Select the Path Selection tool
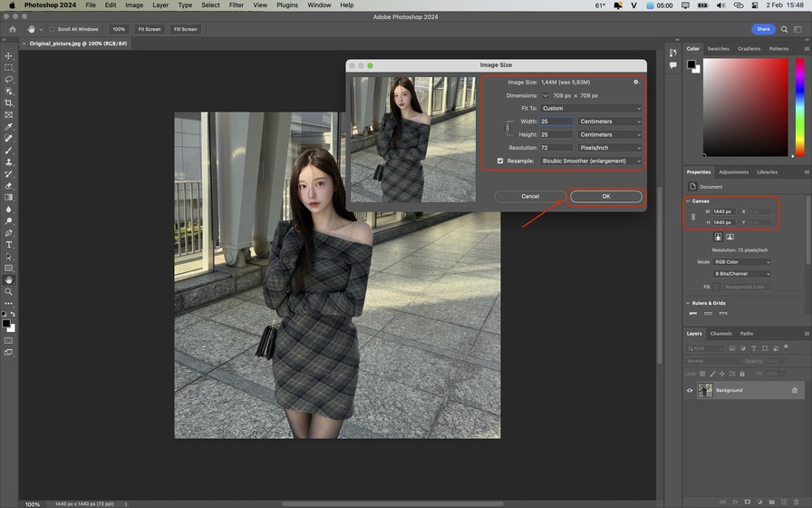 click(x=9, y=257)
